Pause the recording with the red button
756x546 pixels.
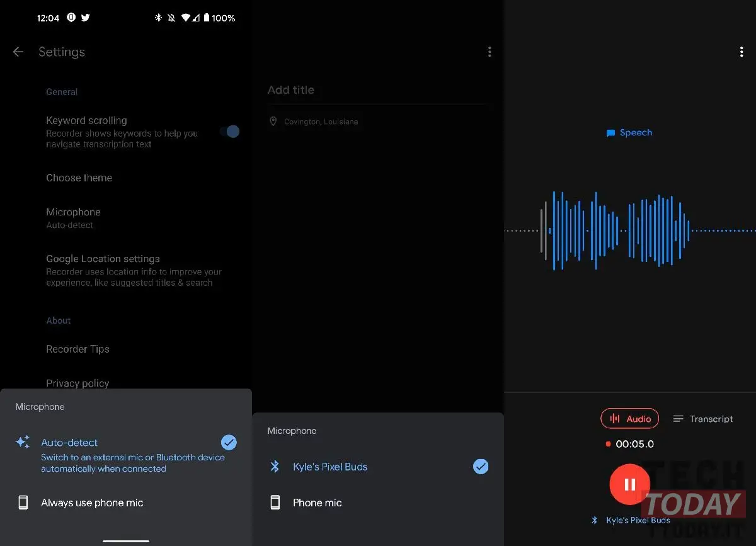pyautogui.click(x=630, y=484)
